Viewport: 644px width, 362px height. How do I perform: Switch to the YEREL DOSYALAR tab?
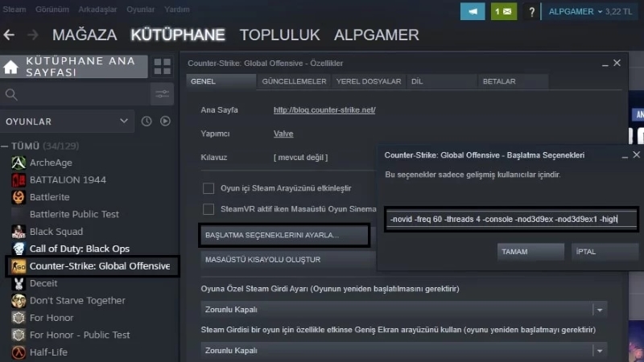369,81
